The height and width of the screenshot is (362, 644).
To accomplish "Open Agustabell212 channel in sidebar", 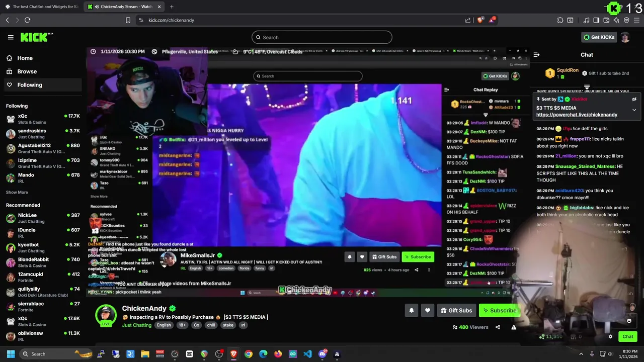I will 43,148.
